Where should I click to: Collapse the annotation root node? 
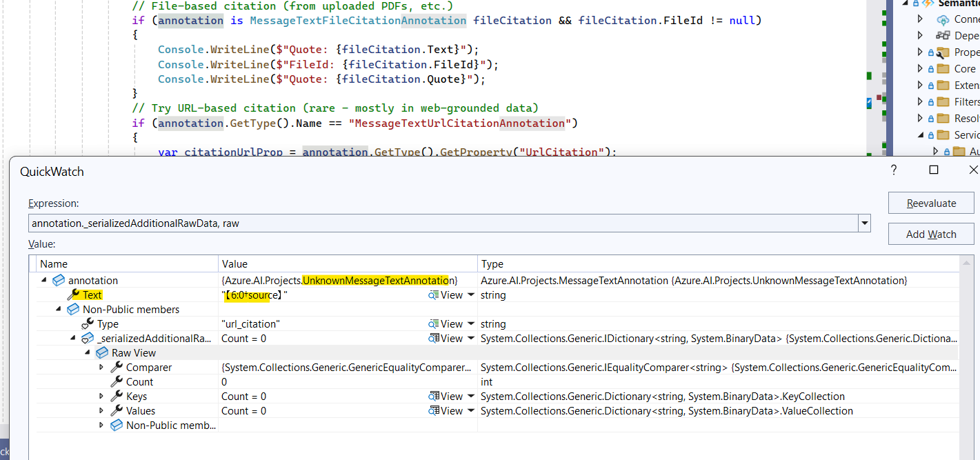pyautogui.click(x=45, y=280)
